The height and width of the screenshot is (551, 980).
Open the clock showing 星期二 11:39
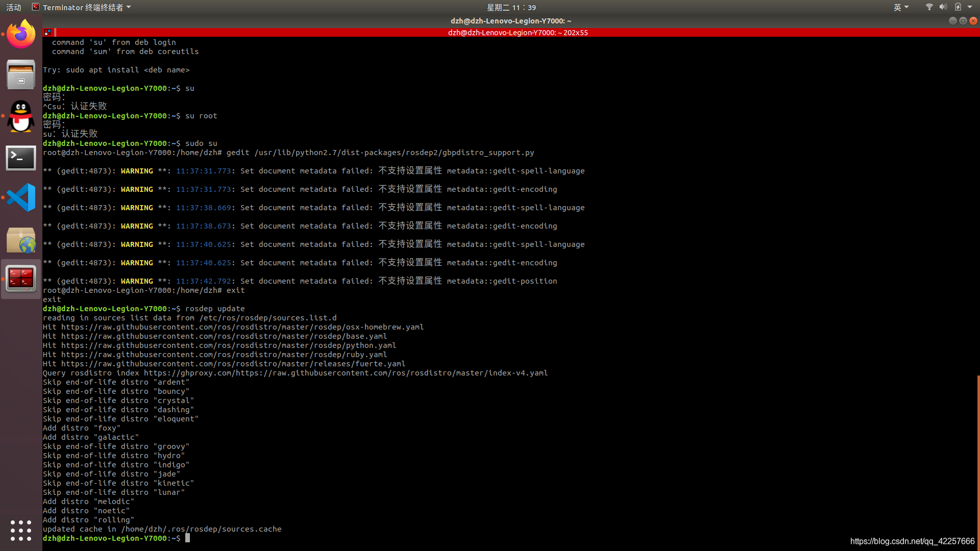click(x=511, y=7)
